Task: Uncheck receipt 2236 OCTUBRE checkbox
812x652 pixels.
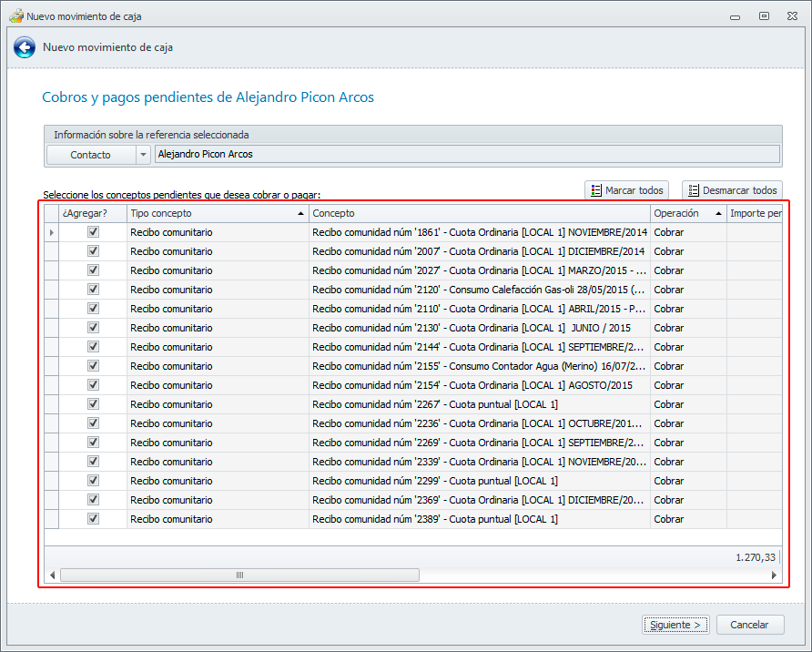Action: point(93,423)
